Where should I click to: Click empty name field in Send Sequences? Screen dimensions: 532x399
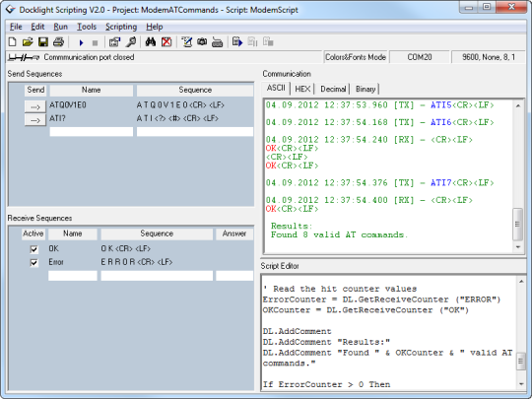tap(92, 132)
